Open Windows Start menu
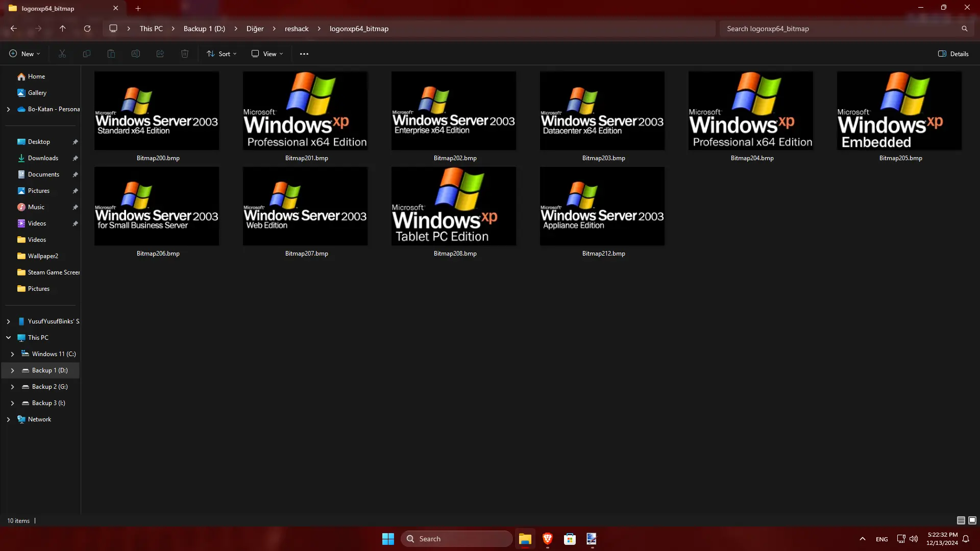The height and width of the screenshot is (551, 980). tap(388, 539)
